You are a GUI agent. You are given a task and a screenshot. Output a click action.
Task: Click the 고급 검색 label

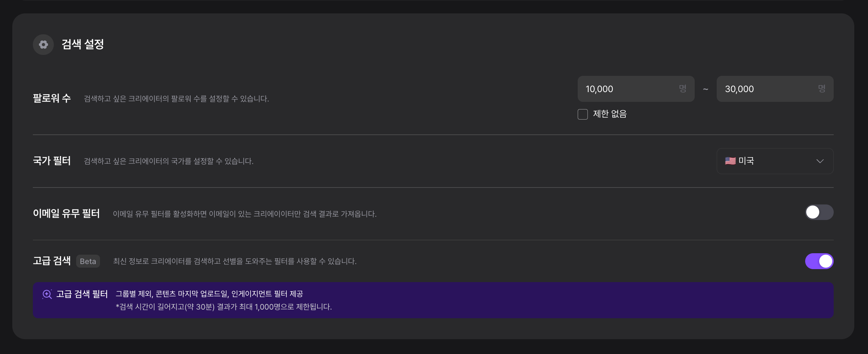click(52, 261)
